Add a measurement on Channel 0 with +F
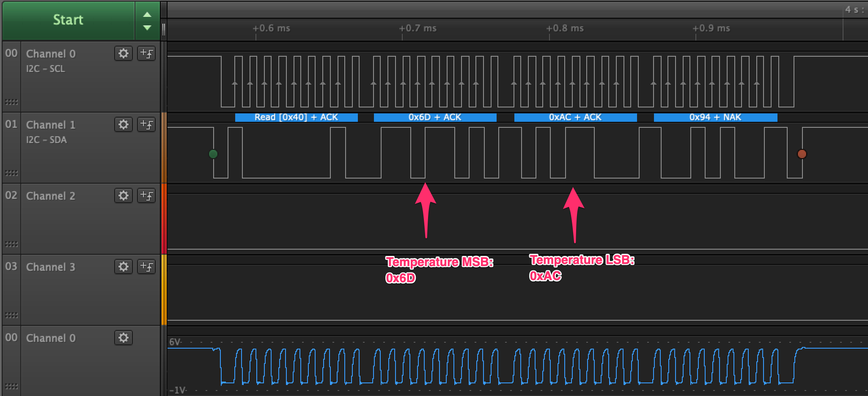 click(146, 53)
